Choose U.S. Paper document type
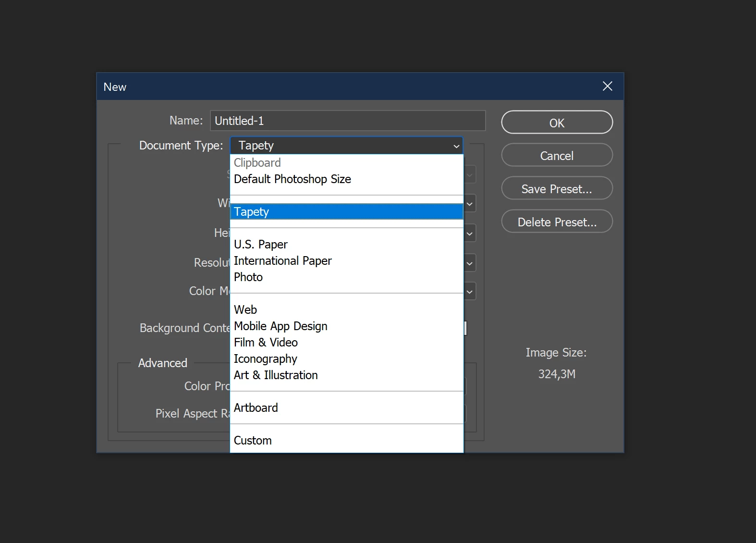Image resolution: width=756 pixels, height=543 pixels. [x=347, y=245]
